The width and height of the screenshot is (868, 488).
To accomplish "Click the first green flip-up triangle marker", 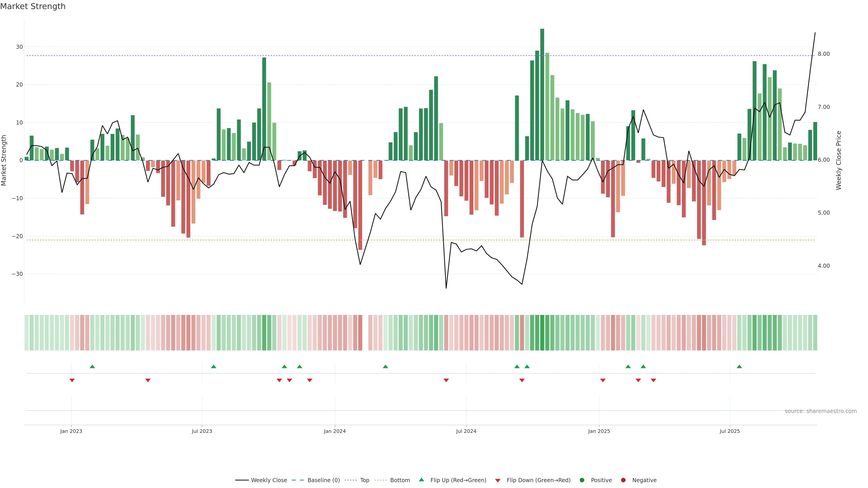I will (x=92, y=366).
